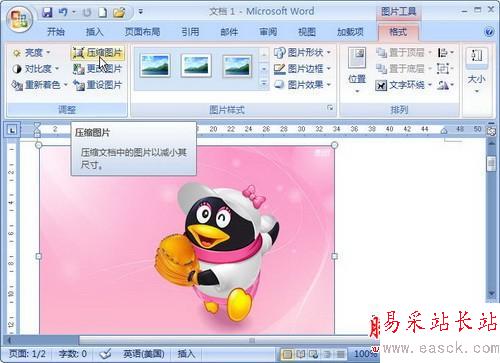Click 置于顶层 bring to front

[x=403, y=53]
